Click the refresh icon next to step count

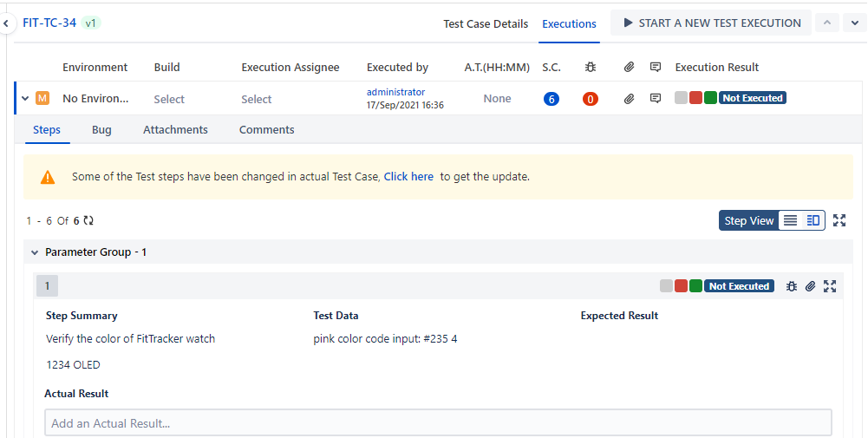[88, 221]
